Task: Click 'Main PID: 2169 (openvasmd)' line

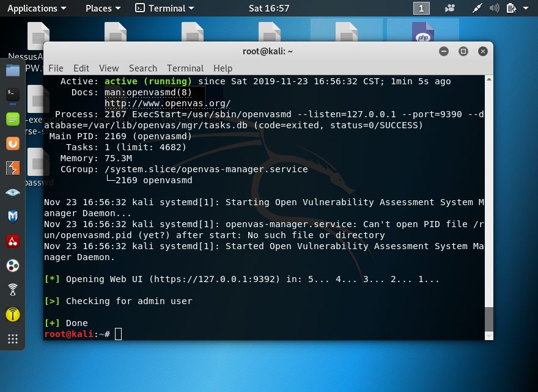Action: coord(121,136)
